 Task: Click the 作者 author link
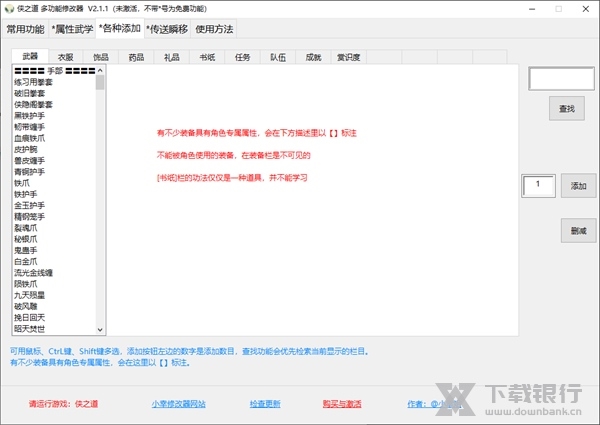[432, 404]
